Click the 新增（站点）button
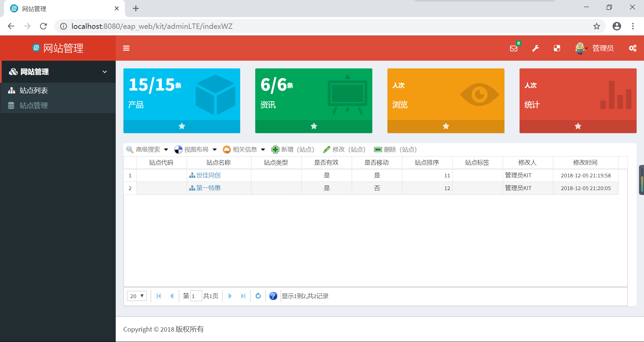 pyautogui.click(x=293, y=150)
